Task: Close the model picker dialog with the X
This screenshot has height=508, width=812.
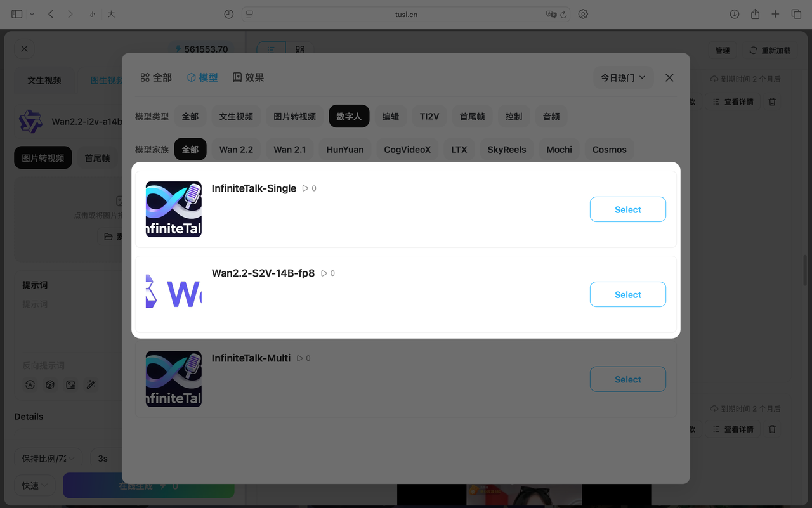Action: point(669,77)
